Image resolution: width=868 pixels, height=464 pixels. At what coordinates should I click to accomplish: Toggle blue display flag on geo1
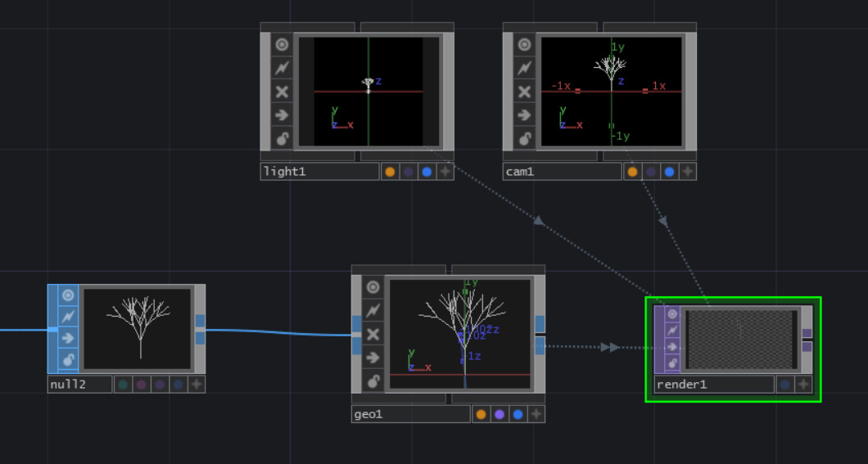[x=518, y=414]
